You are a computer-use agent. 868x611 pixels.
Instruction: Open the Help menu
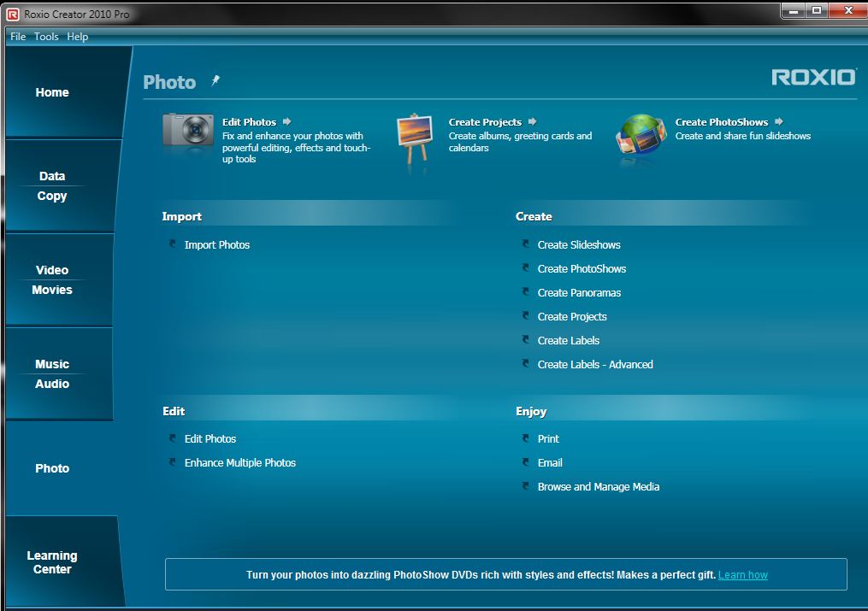(x=78, y=37)
